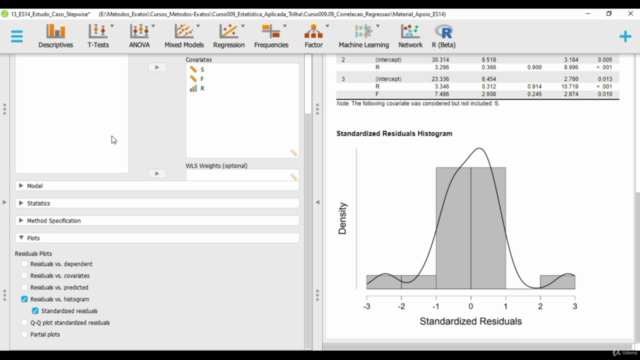
Task: Enable Partial plots checkbox
Action: 24,334
